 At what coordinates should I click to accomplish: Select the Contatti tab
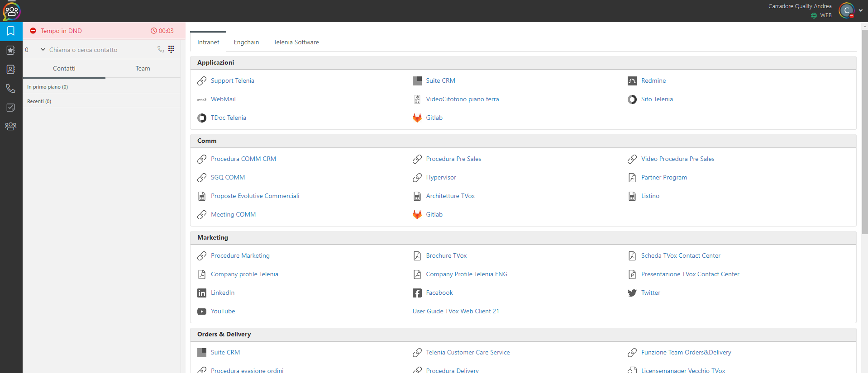[64, 68]
